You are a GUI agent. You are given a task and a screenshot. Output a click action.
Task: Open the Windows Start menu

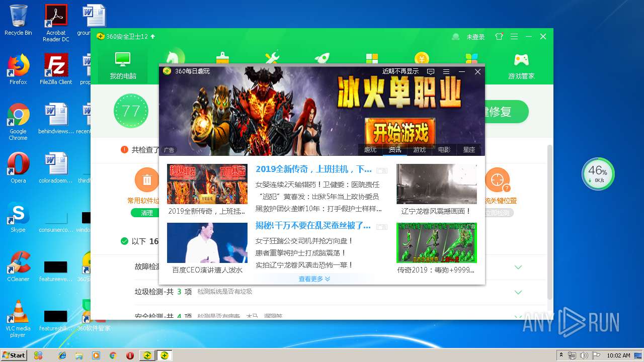tap(14, 355)
